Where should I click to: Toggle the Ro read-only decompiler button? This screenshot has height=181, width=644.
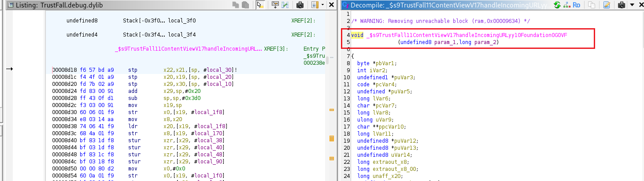pos(576,5)
